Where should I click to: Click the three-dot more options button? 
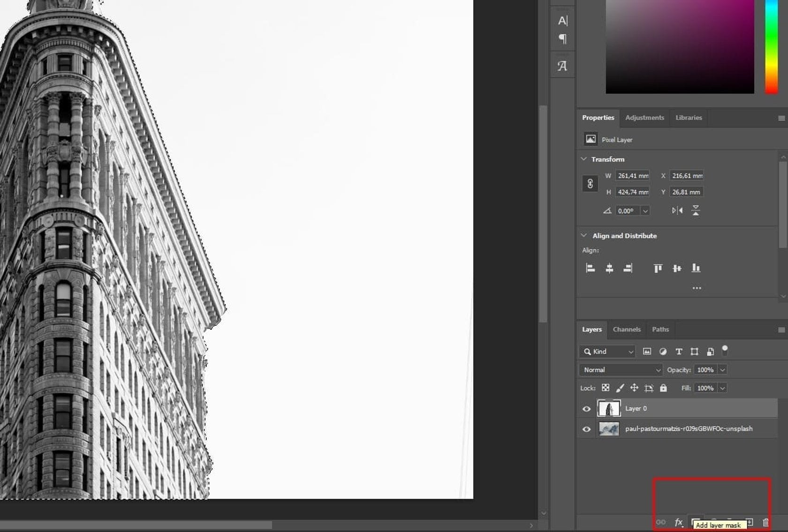click(x=697, y=288)
